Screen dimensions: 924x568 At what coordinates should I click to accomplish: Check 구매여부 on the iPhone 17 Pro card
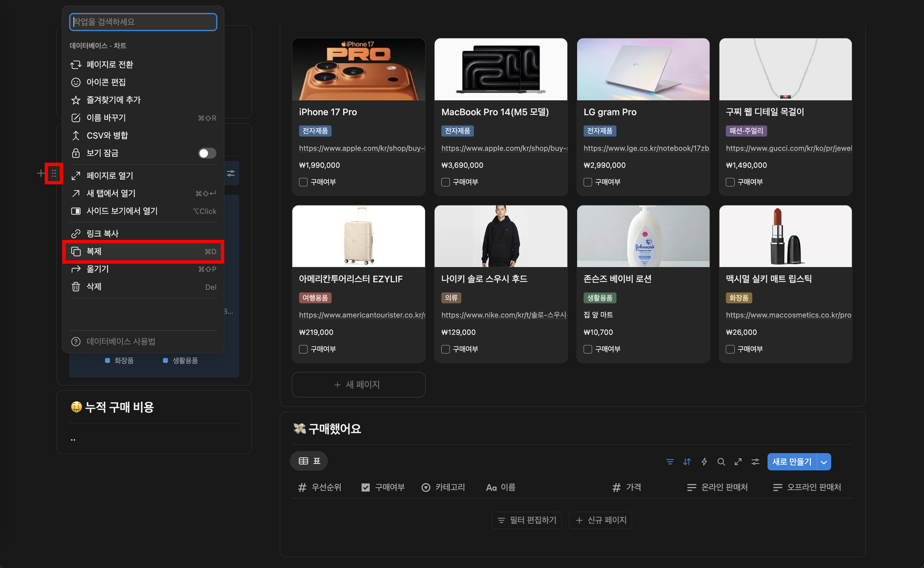click(303, 182)
